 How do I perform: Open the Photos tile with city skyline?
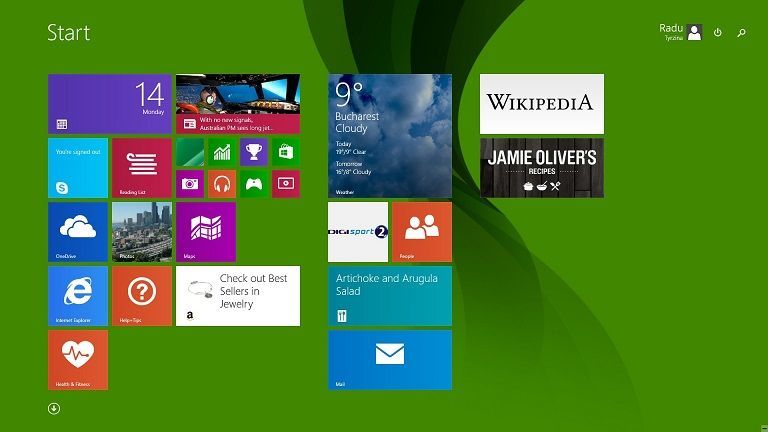point(142,232)
